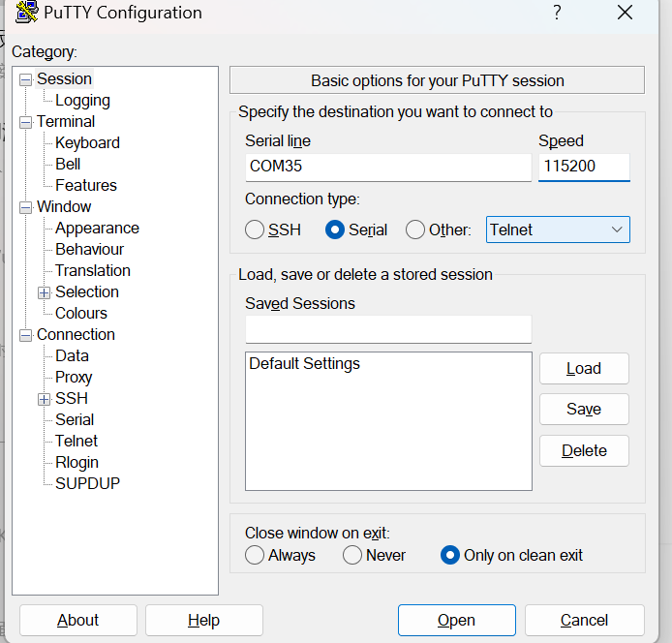Collapse the Connection tree node
The height and width of the screenshot is (643, 672).
coord(26,335)
